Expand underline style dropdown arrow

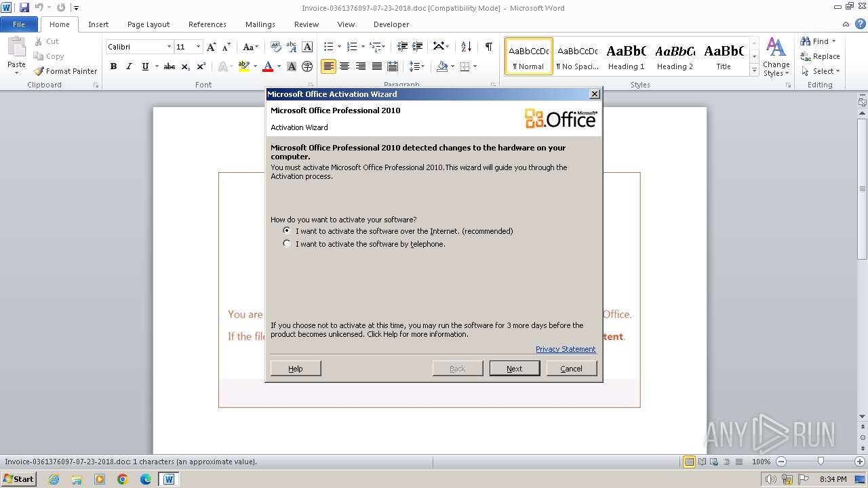click(x=156, y=66)
